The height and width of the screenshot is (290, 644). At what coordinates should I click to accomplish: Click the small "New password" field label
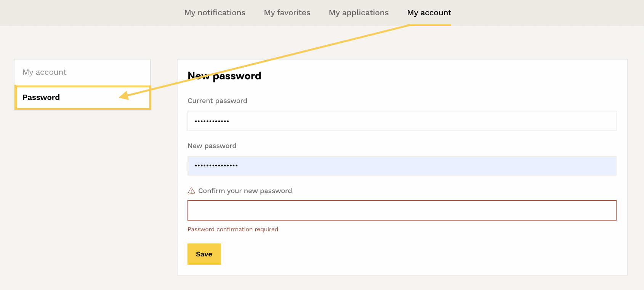[x=212, y=146]
